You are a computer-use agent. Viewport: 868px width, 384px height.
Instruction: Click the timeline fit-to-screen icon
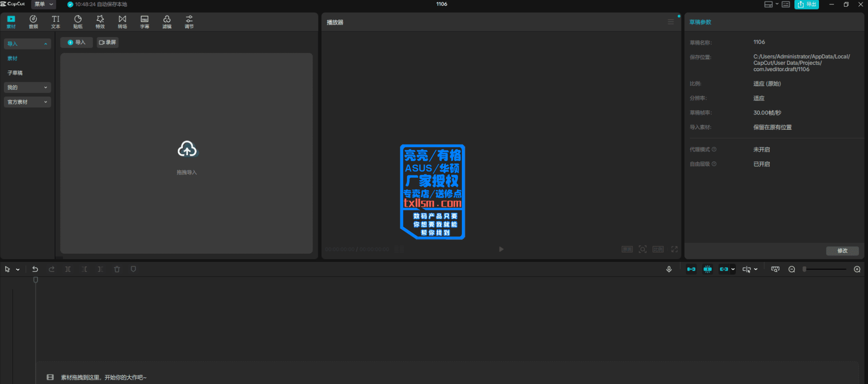click(x=775, y=269)
